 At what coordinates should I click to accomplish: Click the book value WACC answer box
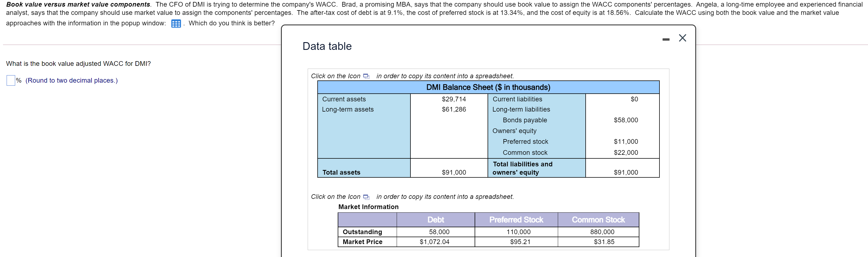click(x=11, y=80)
